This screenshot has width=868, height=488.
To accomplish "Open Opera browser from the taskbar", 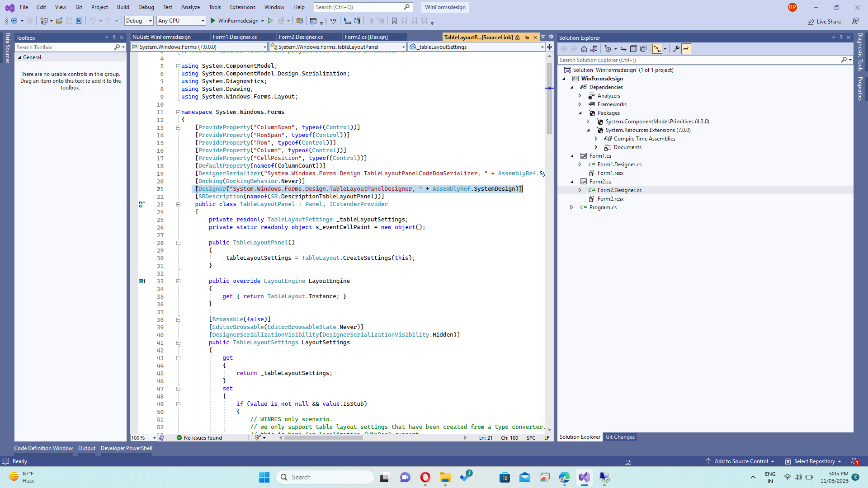I will (425, 477).
